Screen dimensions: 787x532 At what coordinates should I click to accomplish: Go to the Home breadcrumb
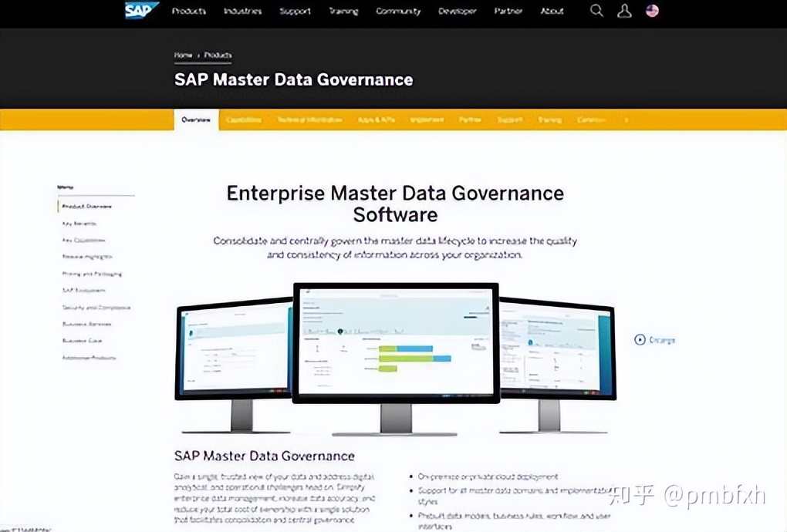[x=183, y=56]
